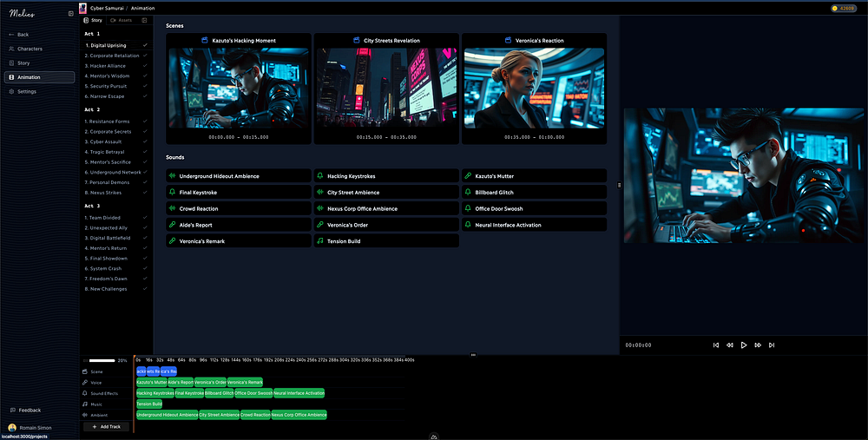Skip to start of the preview
Screen dimensions: 868x440
716,345
